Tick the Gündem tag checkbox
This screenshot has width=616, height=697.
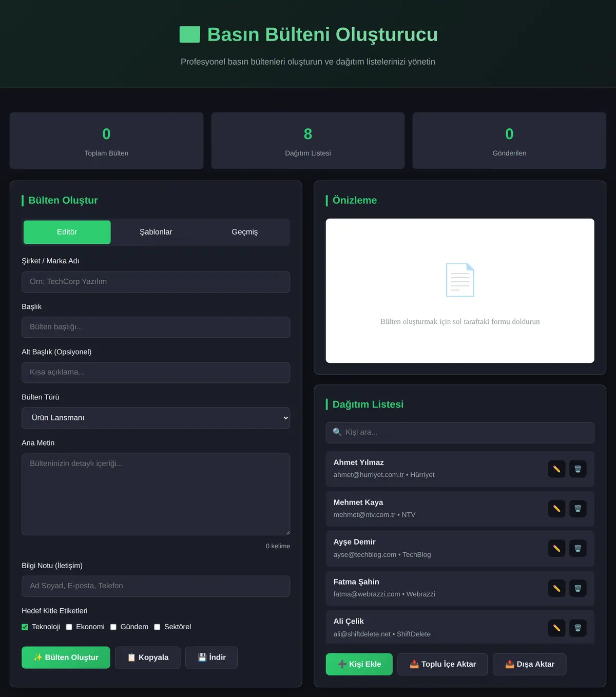[113, 627]
